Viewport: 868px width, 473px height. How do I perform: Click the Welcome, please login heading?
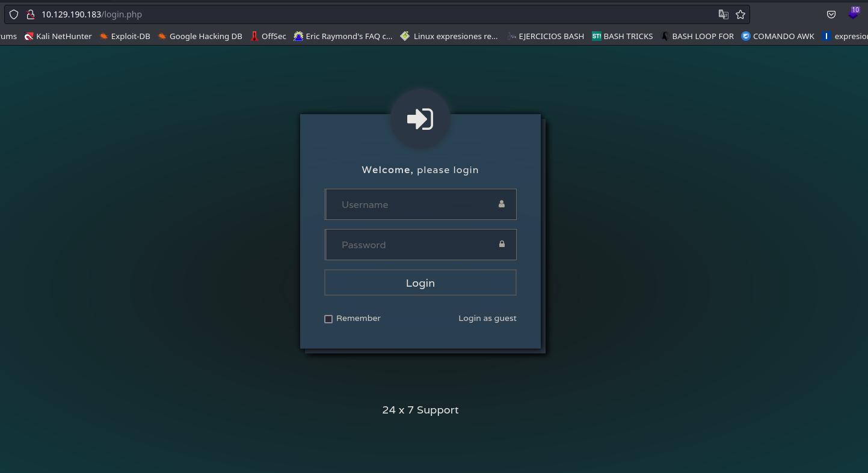(420, 170)
